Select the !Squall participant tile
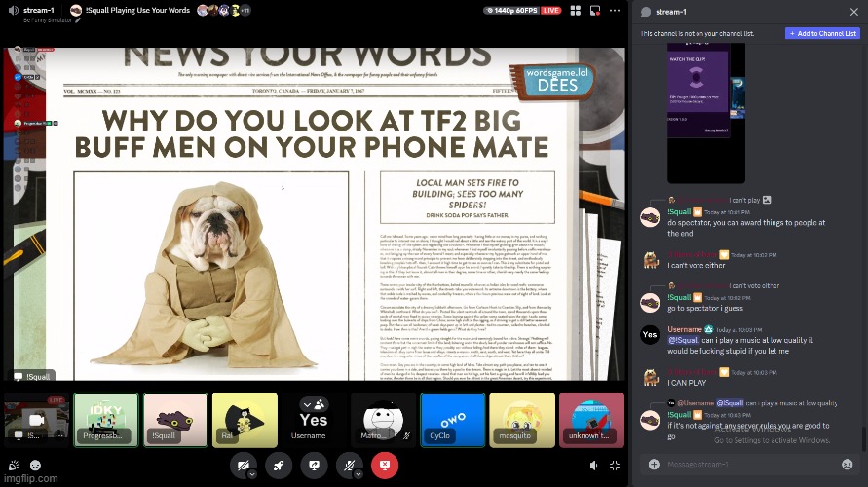The image size is (868, 487). click(x=175, y=420)
